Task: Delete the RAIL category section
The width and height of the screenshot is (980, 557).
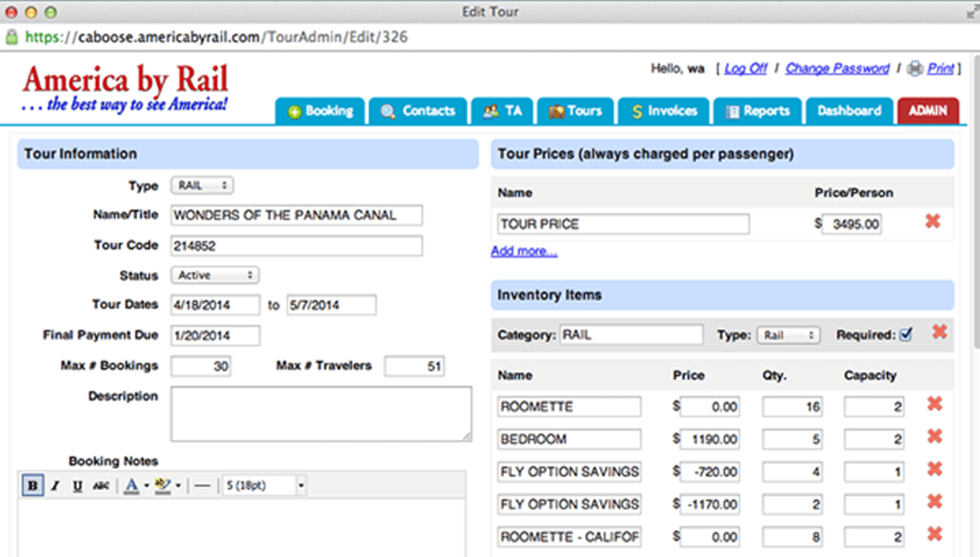Action: [939, 333]
